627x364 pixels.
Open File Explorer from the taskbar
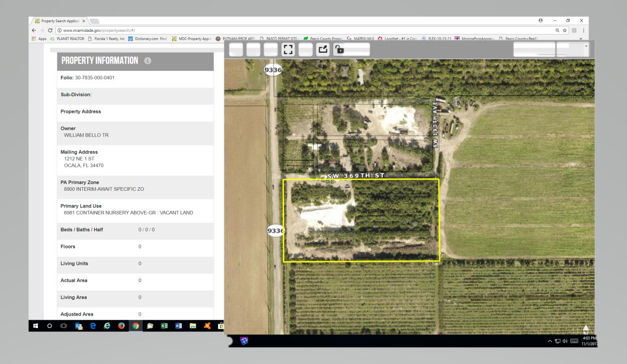coord(193,326)
